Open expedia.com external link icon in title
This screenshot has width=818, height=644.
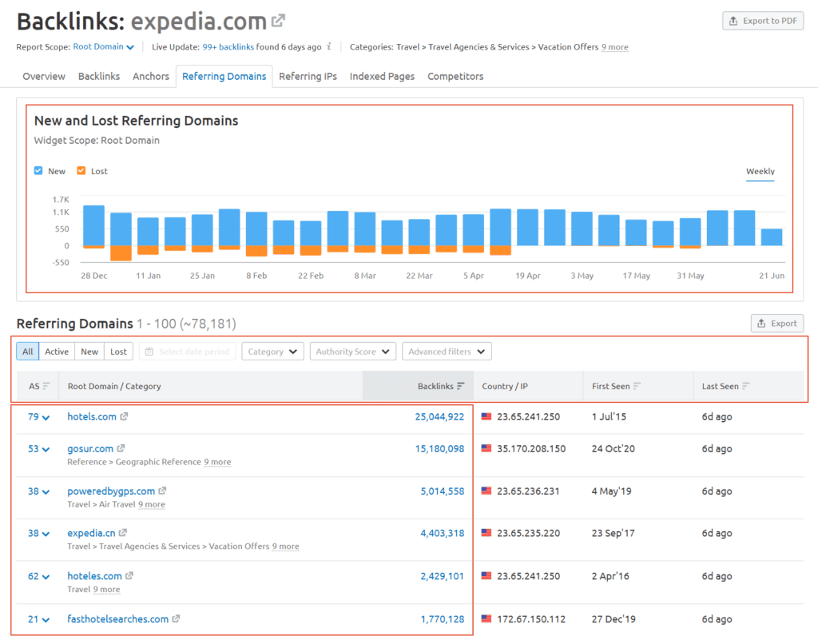(x=278, y=21)
